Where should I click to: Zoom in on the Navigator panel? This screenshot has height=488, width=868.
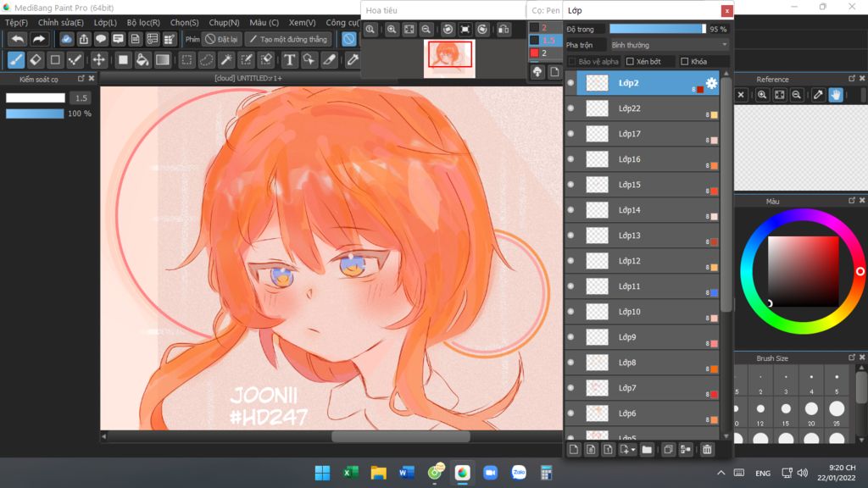(392, 30)
